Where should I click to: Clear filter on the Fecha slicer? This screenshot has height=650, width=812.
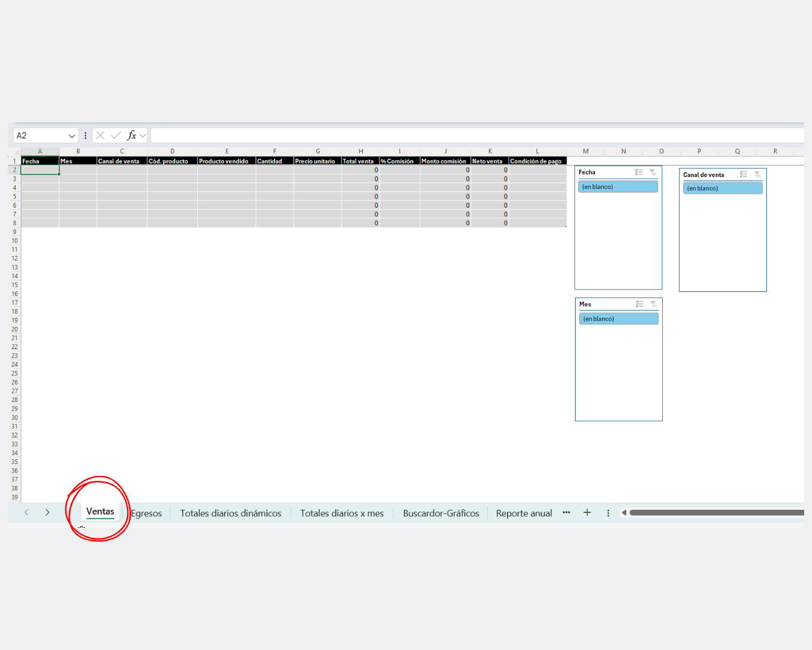point(653,173)
